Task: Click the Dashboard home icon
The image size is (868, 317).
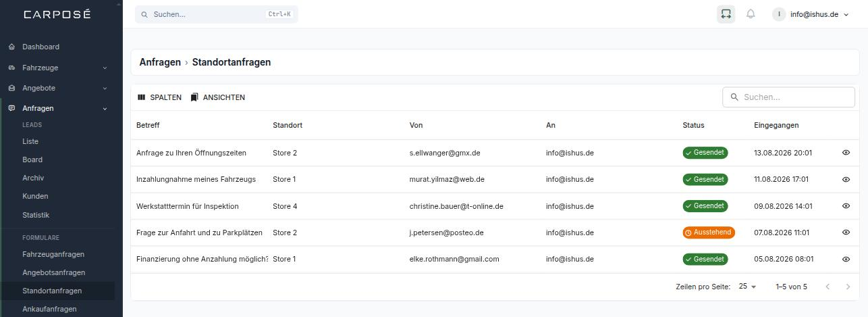Action: tap(11, 47)
